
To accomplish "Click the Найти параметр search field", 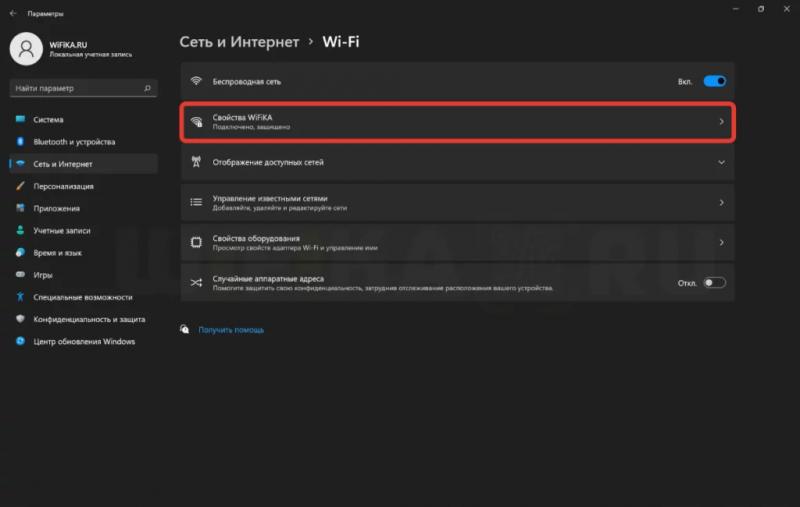I will [x=83, y=88].
